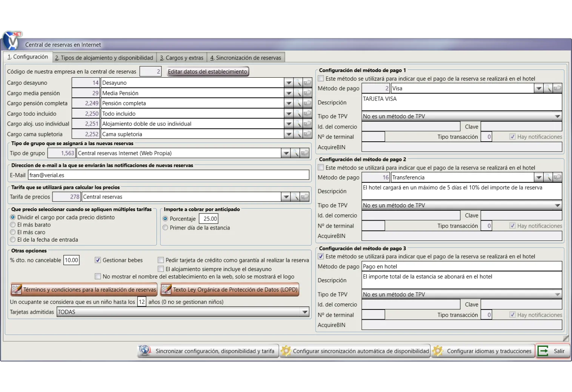Select the El más barato radio option

(x=13, y=225)
